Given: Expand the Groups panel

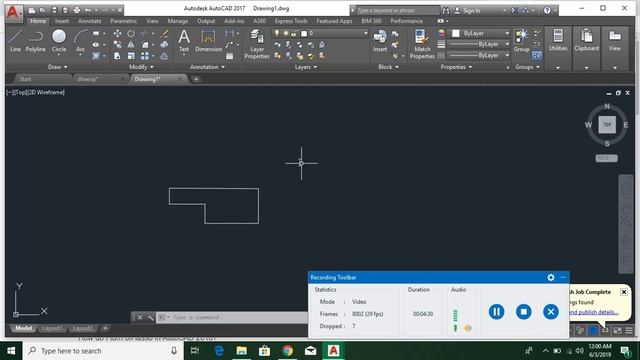Looking at the screenshot, I should click(x=527, y=67).
